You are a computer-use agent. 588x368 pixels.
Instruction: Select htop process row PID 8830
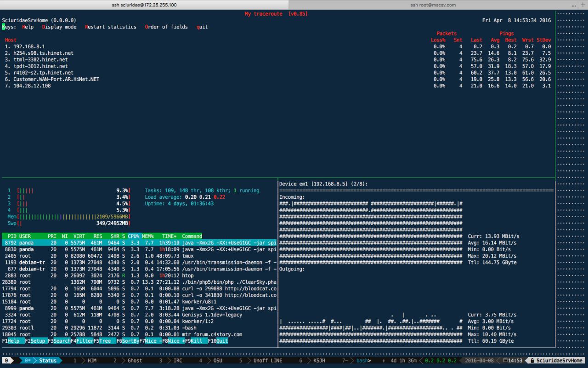(139, 249)
